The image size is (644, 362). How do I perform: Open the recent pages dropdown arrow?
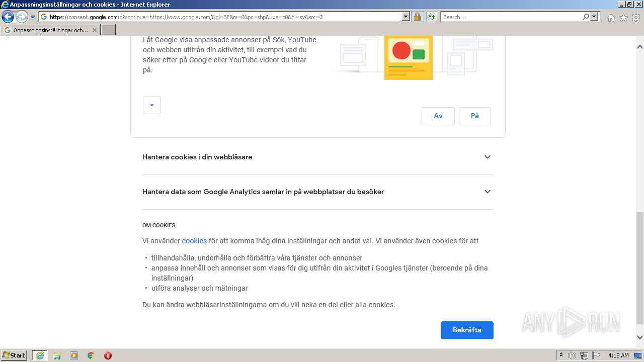click(x=33, y=17)
